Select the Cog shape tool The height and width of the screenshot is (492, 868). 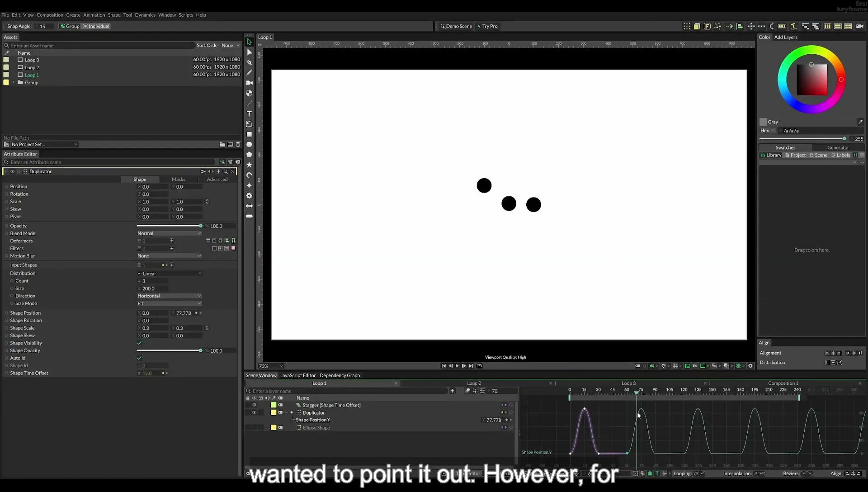[249, 196]
